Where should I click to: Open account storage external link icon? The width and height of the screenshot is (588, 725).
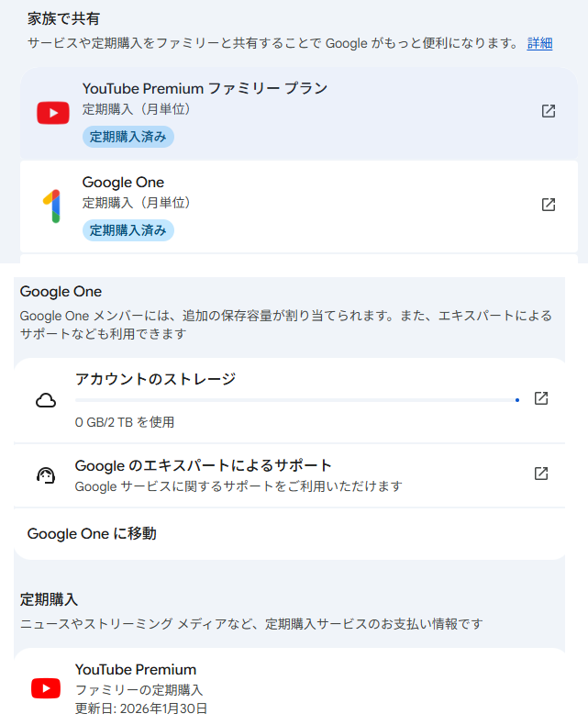pos(541,398)
